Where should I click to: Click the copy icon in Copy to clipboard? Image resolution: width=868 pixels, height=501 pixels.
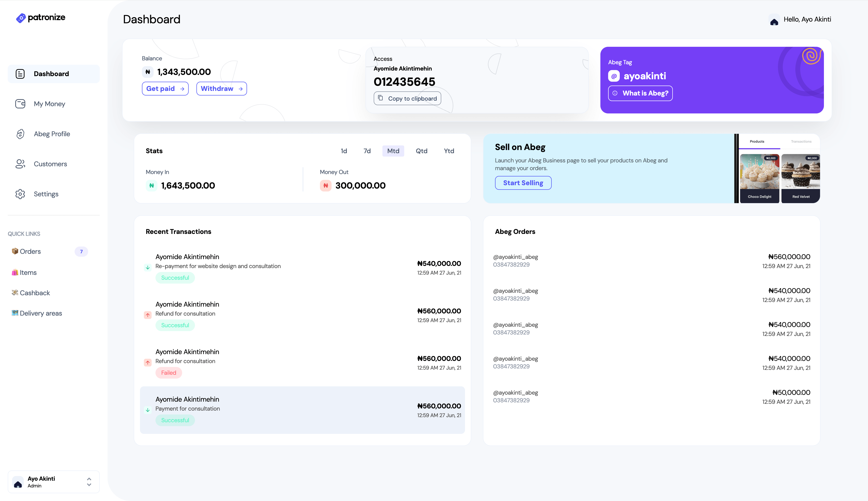[x=380, y=98]
